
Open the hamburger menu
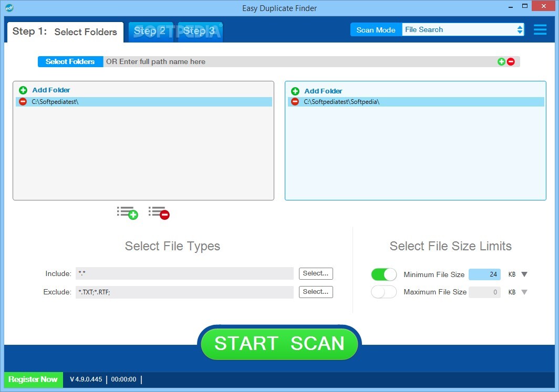(x=540, y=30)
